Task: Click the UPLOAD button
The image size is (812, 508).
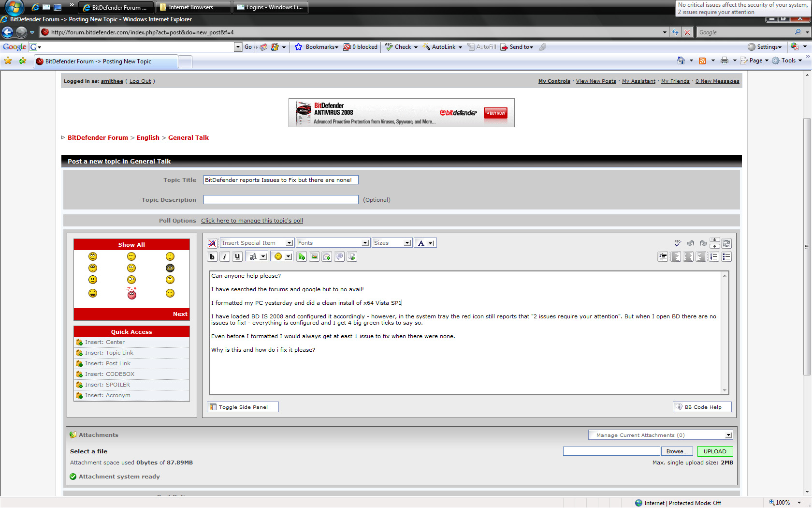Action: 715,451
